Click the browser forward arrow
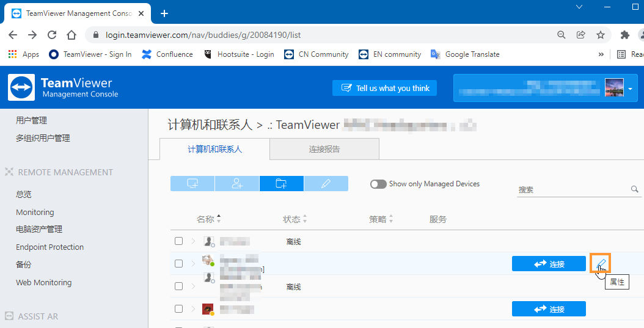 click(32, 35)
